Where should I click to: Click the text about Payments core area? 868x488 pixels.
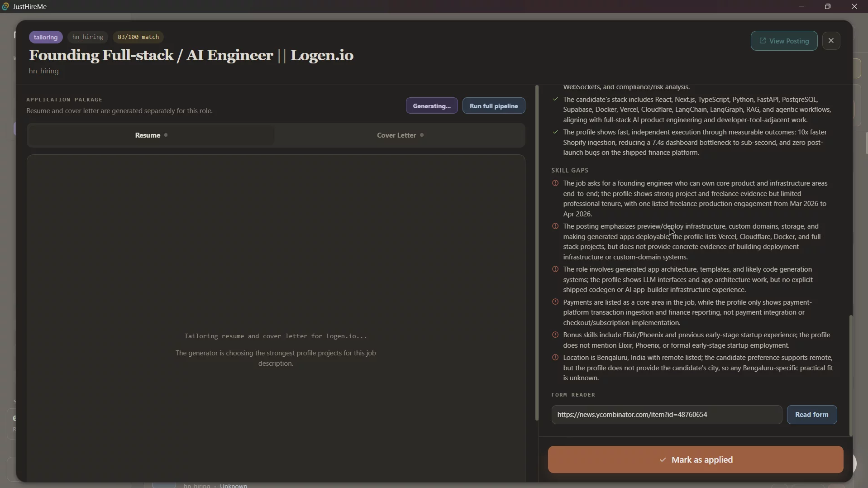click(687, 313)
